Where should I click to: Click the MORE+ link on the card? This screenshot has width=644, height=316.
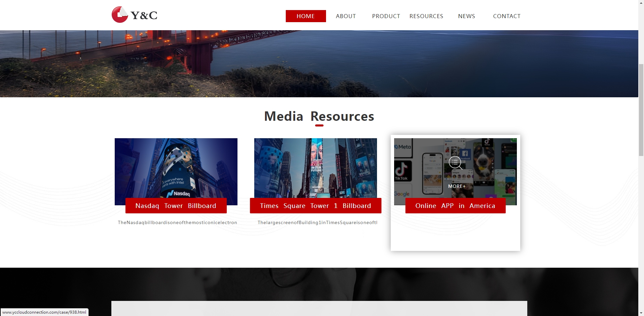(457, 186)
